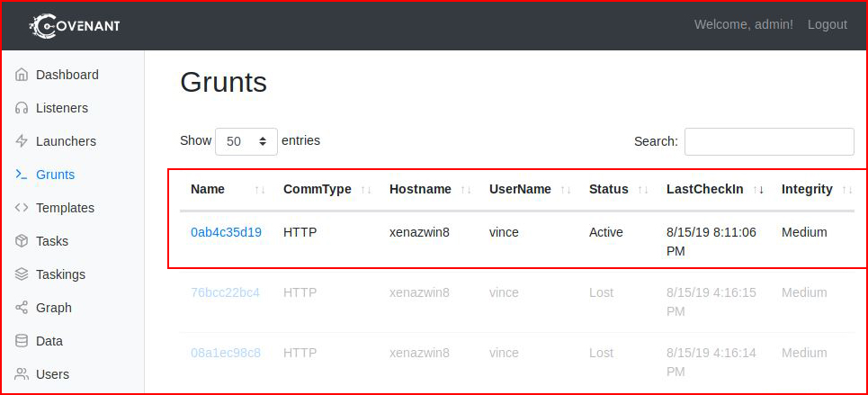868x395 pixels.
Task: Sort table by Status column header
Action: tap(608, 189)
